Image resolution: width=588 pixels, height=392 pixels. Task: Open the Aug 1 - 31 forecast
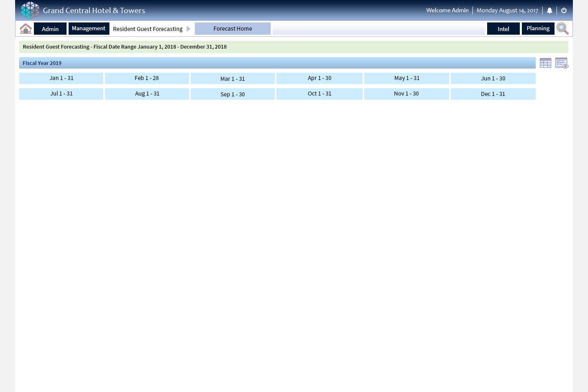(147, 94)
